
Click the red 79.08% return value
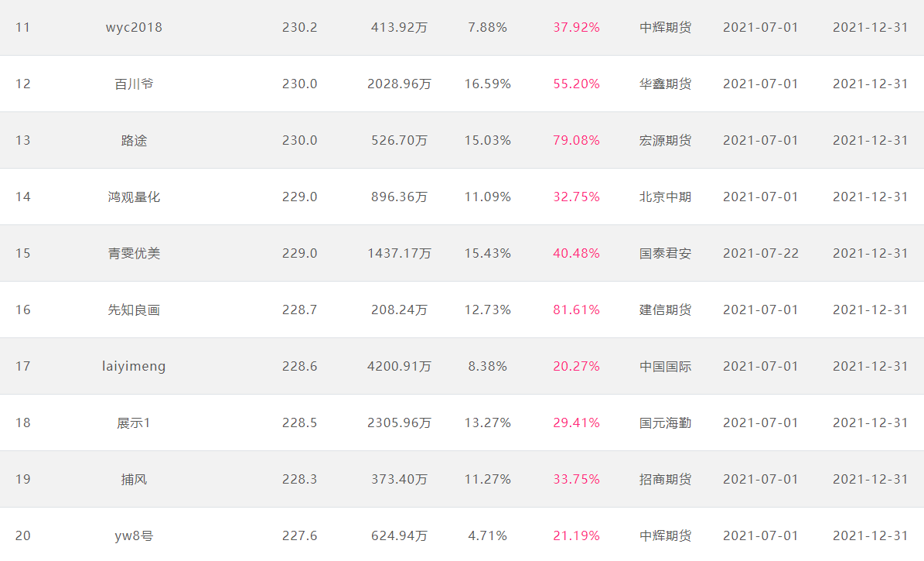point(576,140)
